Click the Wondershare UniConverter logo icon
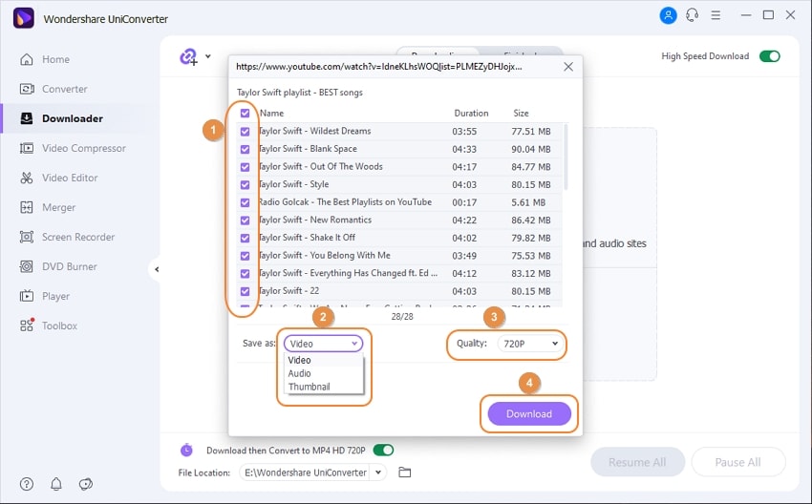The width and height of the screenshot is (812, 504). click(23, 18)
